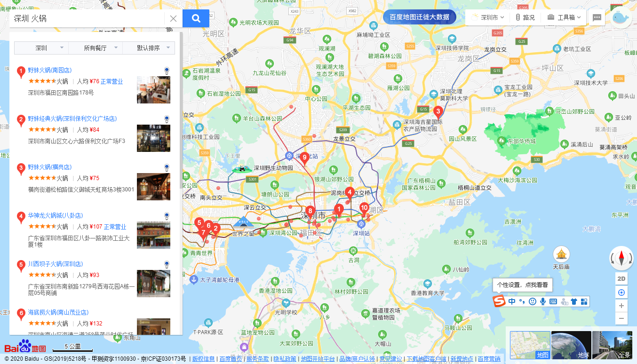Viewport: 637px width, 364px height.
Task: Click the Sogou input method S logo
Action: tap(499, 301)
